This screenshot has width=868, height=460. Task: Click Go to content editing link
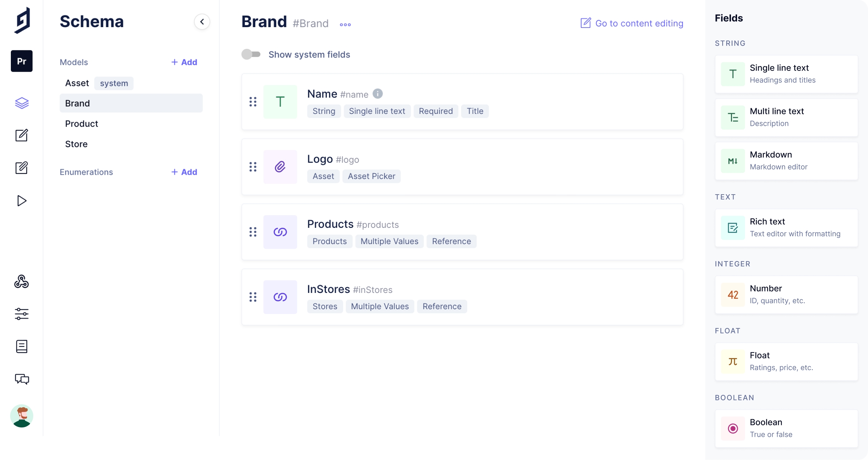[632, 23]
